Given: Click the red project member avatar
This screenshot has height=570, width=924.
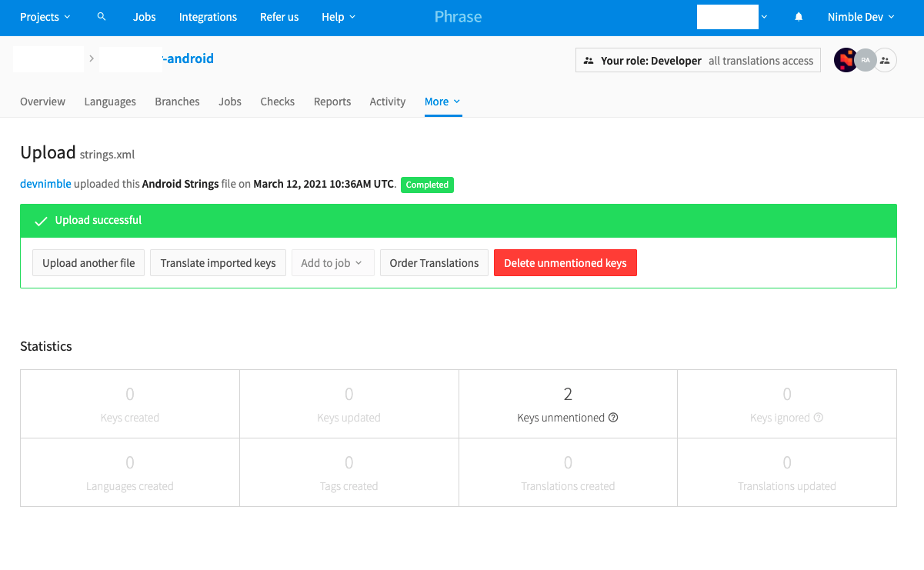Looking at the screenshot, I should click(x=846, y=60).
